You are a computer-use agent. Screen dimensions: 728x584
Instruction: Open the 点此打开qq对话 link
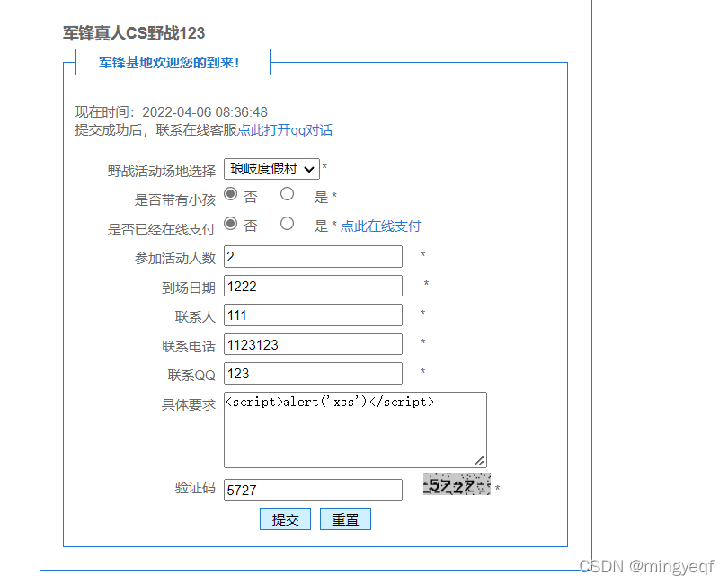285,130
